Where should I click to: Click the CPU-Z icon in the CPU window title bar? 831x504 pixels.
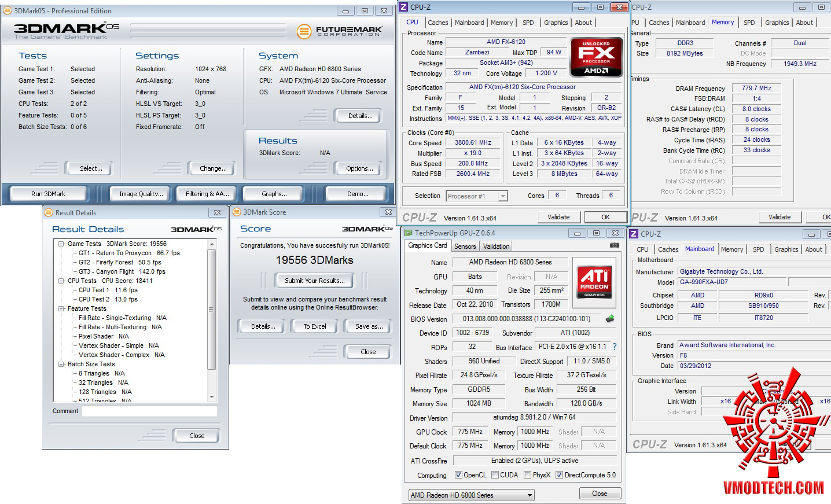pyautogui.click(x=403, y=8)
